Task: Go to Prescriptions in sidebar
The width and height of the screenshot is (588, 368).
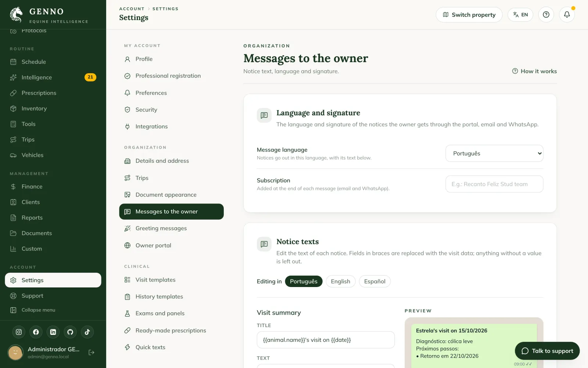Action: click(x=53, y=93)
